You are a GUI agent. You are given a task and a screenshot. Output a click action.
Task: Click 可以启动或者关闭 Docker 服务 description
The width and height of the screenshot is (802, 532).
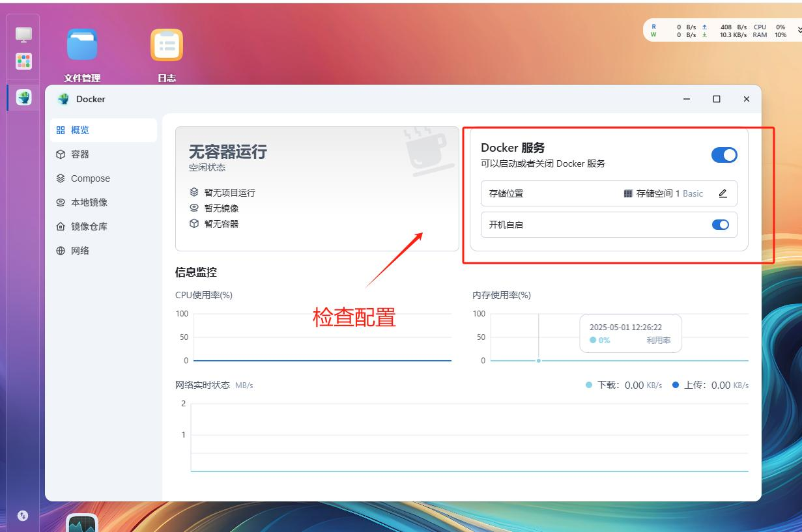(x=543, y=163)
